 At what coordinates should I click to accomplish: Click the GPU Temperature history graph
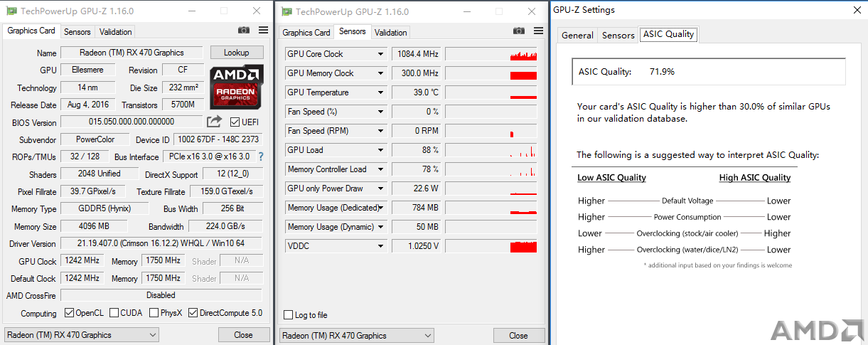[491, 92]
